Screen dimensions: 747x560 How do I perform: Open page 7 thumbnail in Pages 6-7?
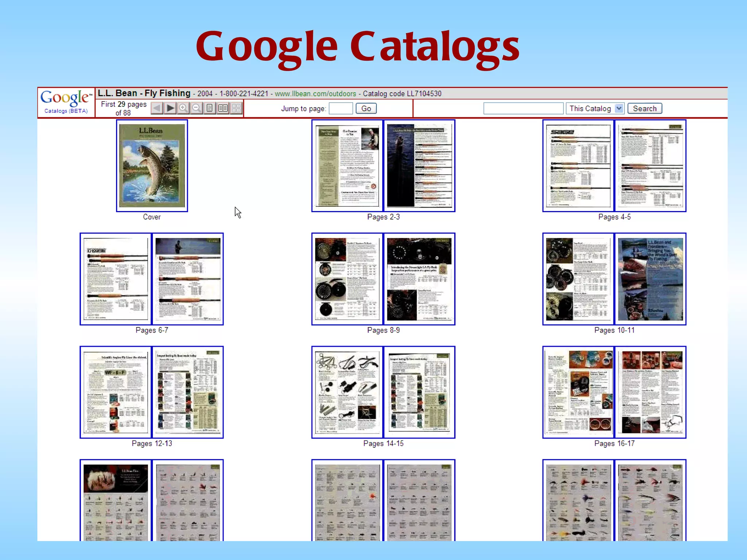188,279
